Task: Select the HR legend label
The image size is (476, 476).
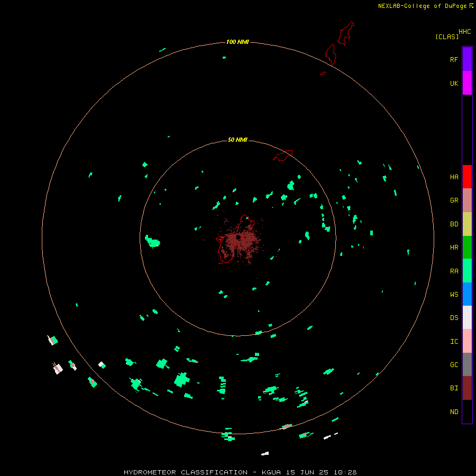Action: coord(454,248)
